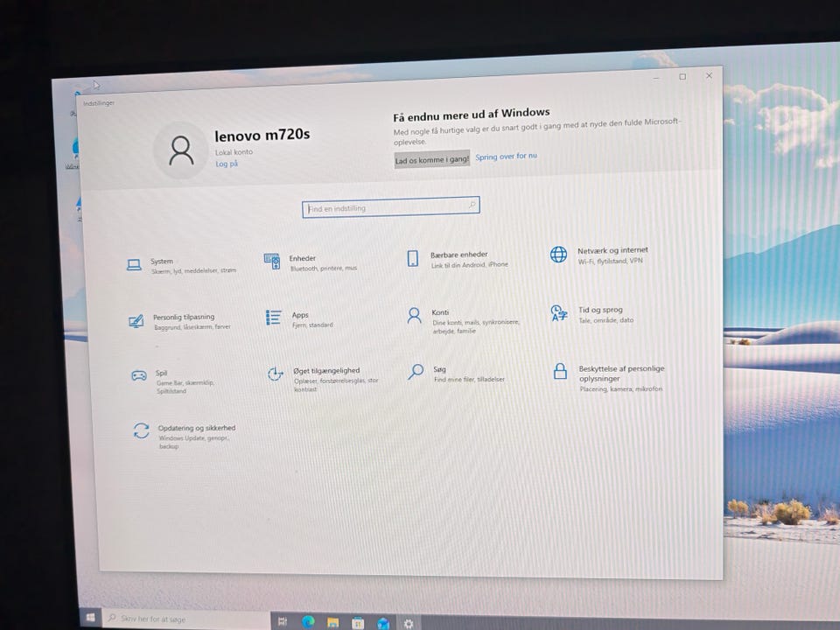Focus the Find en indstilling search field

(x=390, y=206)
